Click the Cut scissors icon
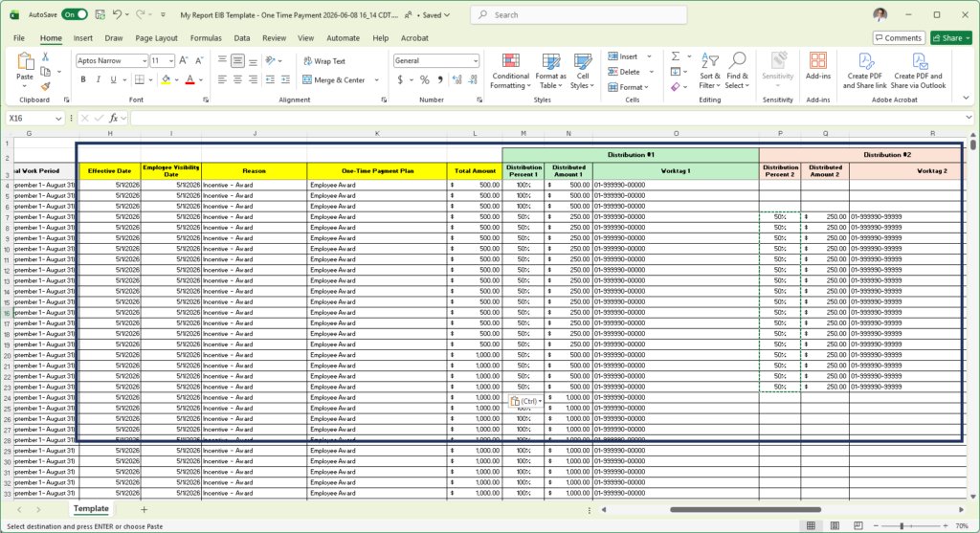 45,56
